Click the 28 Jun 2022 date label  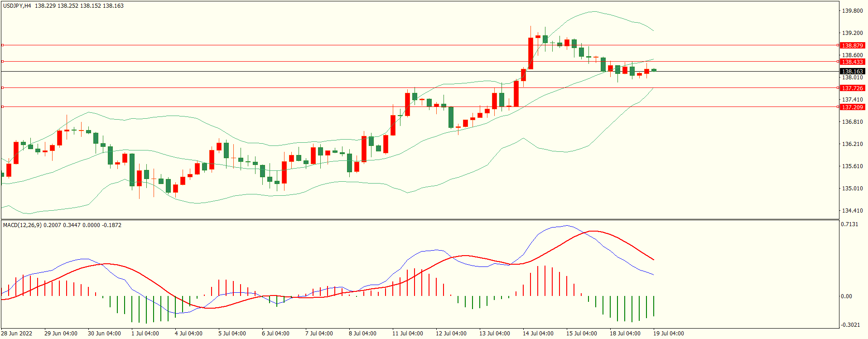tap(17, 334)
